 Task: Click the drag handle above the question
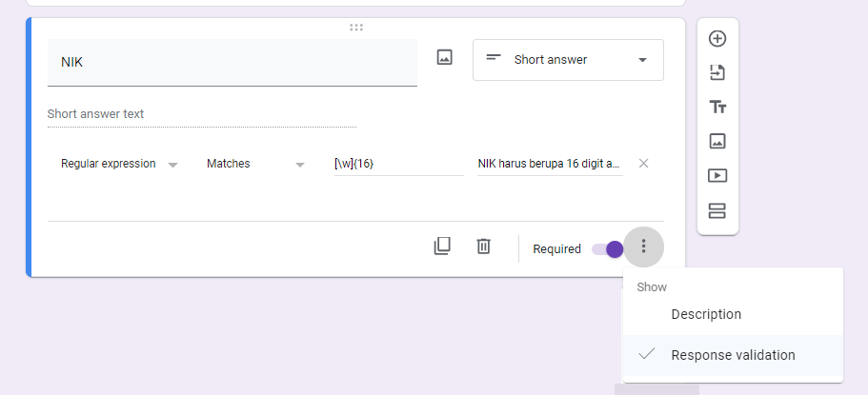356,27
